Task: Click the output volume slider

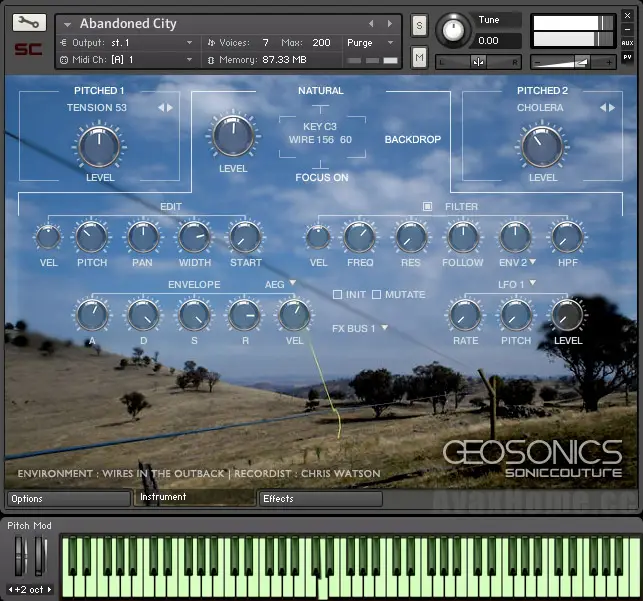Action: pos(573,62)
